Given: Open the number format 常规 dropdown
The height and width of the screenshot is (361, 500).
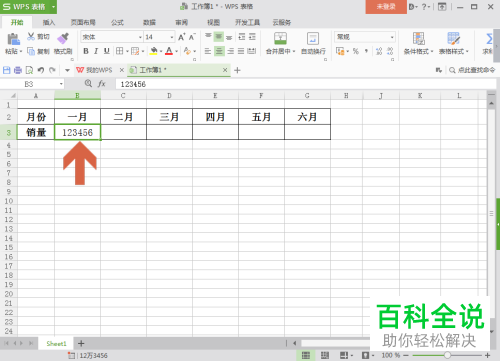Looking at the screenshot, I should (392, 37).
